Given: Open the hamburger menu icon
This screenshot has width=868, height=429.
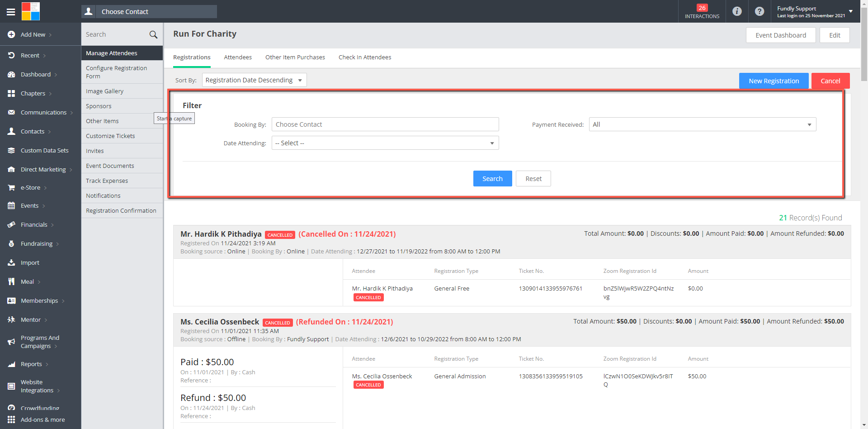Looking at the screenshot, I should [x=11, y=12].
